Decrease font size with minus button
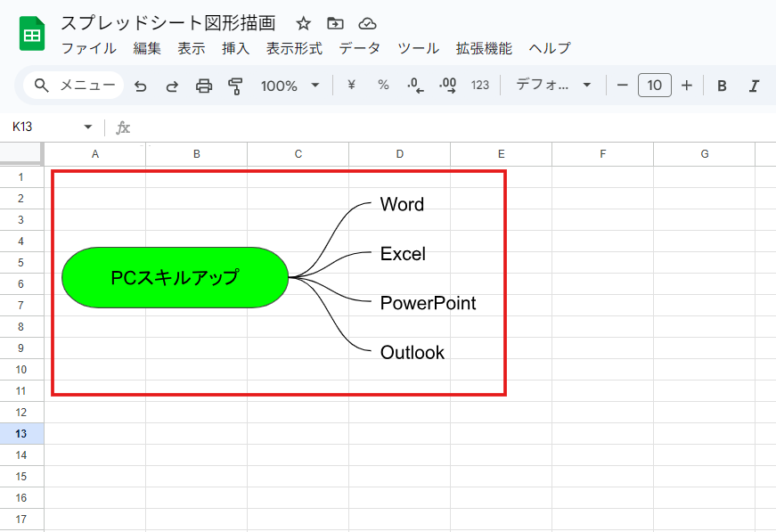This screenshot has width=776, height=532. point(623,86)
